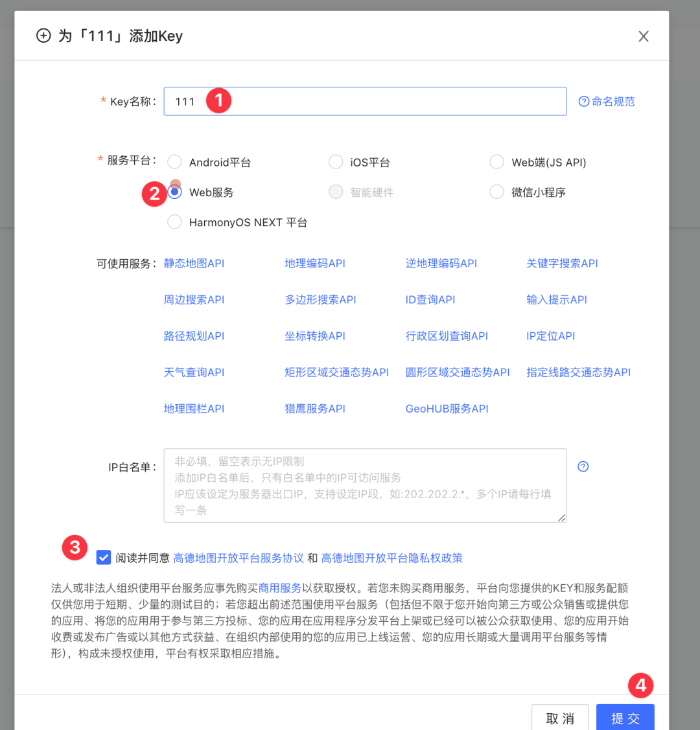This screenshot has width=700, height=730.
Task: Open 高德地图开放平台服务协议 link
Action: tap(239, 558)
